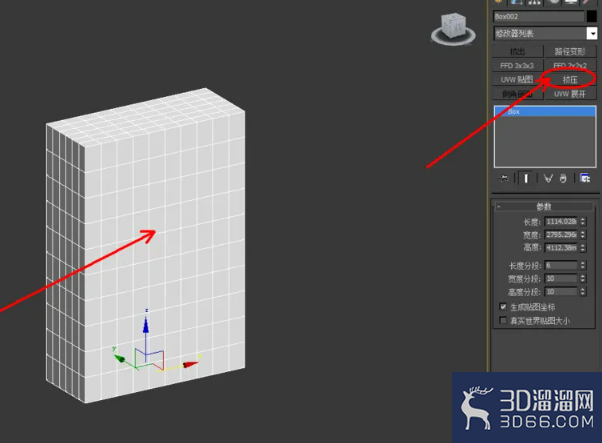
Task: Toggle 生成贴图坐标 checkbox
Action: point(503,307)
